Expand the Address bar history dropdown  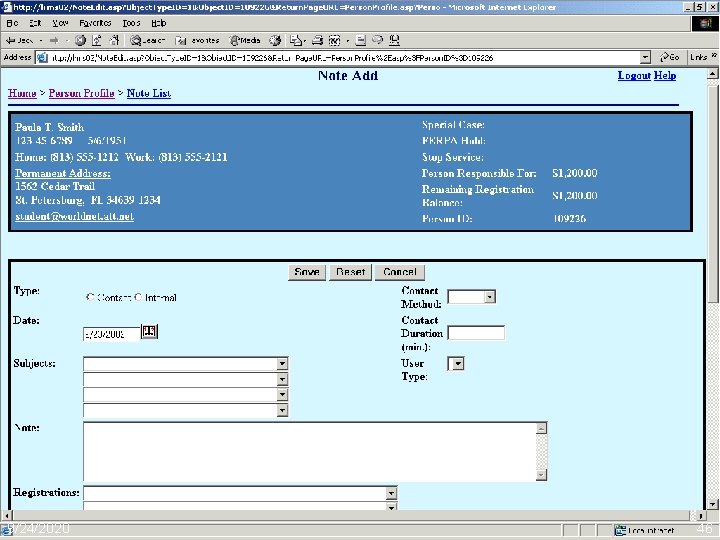645,58
